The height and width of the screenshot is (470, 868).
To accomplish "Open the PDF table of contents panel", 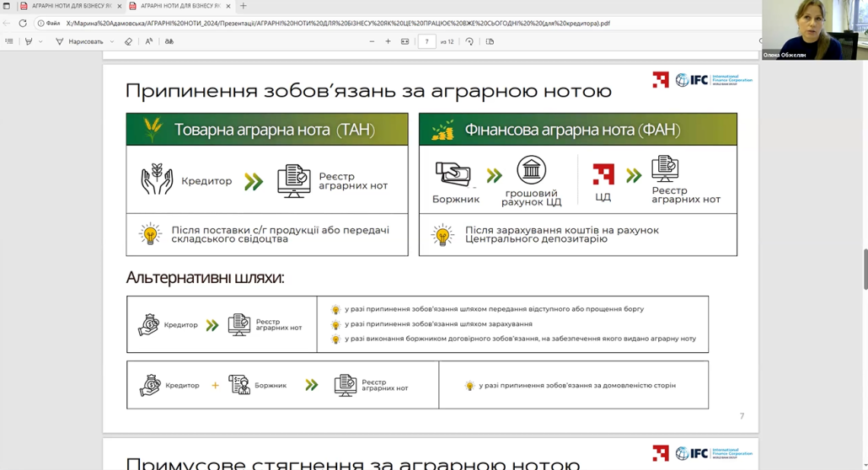I will pos(9,41).
